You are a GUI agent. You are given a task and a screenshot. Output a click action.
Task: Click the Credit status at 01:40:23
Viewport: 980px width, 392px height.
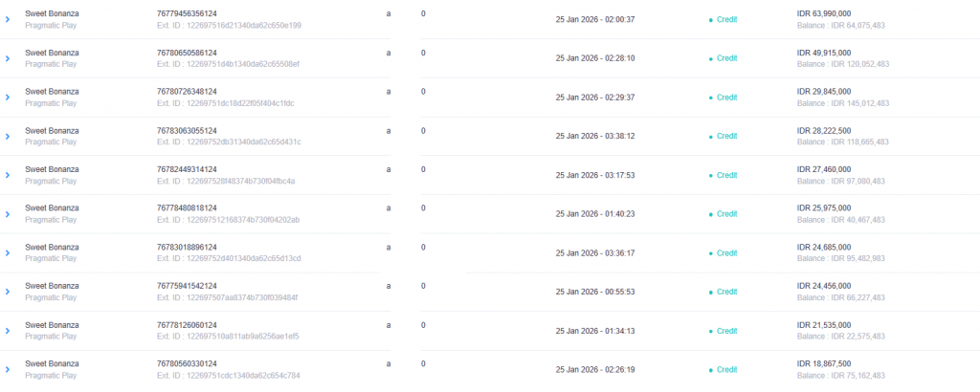click(x=726, y=214)
